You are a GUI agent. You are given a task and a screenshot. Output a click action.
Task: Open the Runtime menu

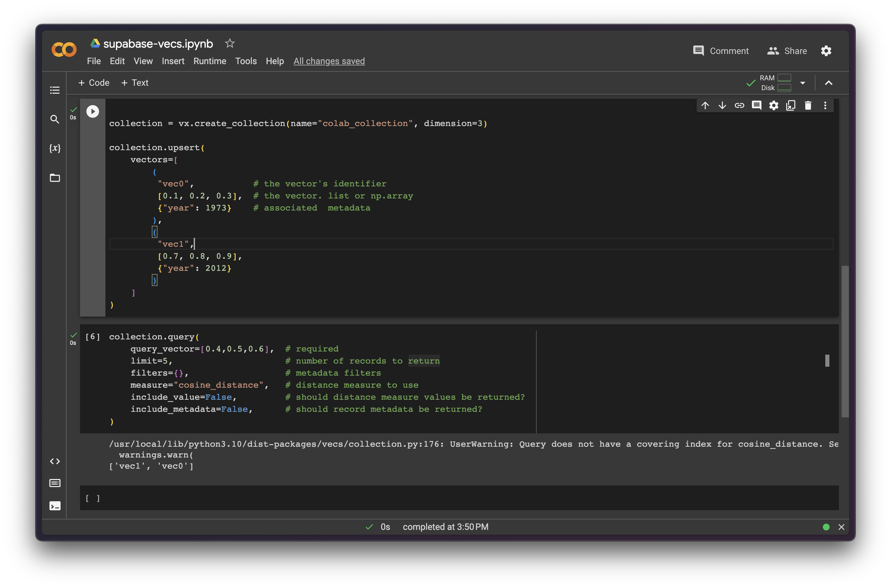point(210,61)
